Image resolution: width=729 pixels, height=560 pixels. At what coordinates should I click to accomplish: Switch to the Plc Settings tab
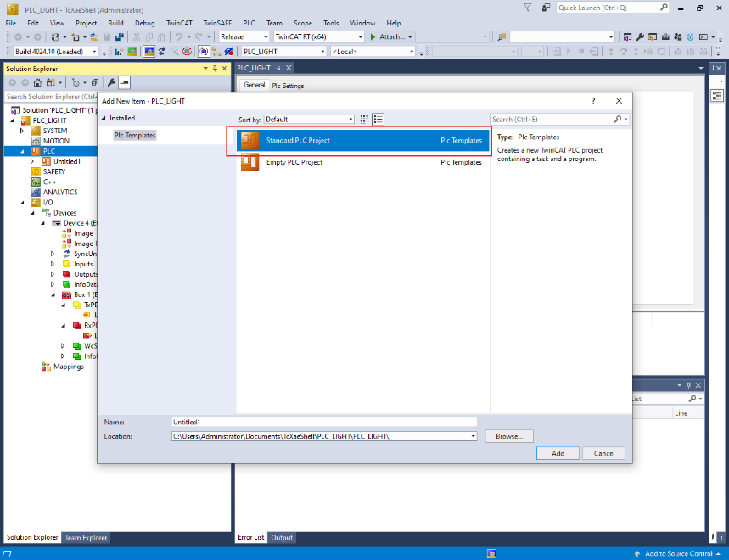(x=288, y=86)
